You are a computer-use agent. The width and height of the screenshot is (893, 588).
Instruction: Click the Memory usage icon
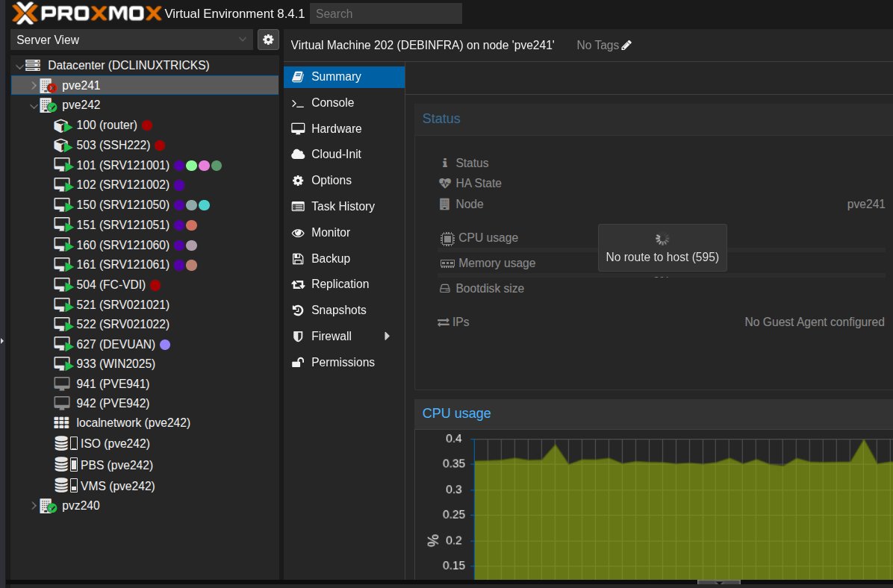[447, 263]
